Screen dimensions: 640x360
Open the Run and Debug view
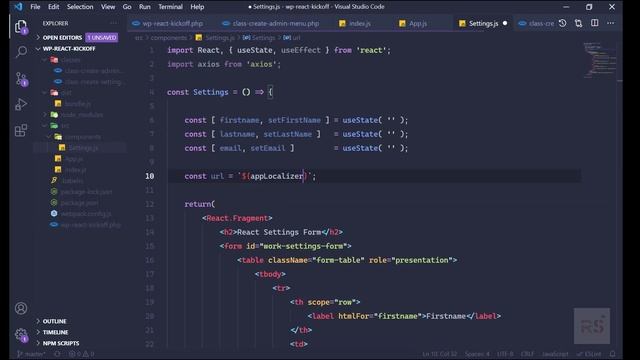coord(21,104)
